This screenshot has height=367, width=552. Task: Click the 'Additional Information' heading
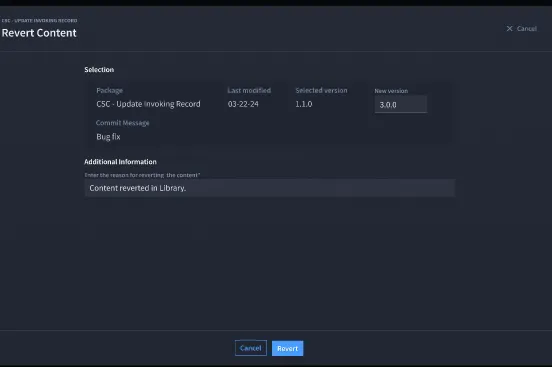click(120, 162)
